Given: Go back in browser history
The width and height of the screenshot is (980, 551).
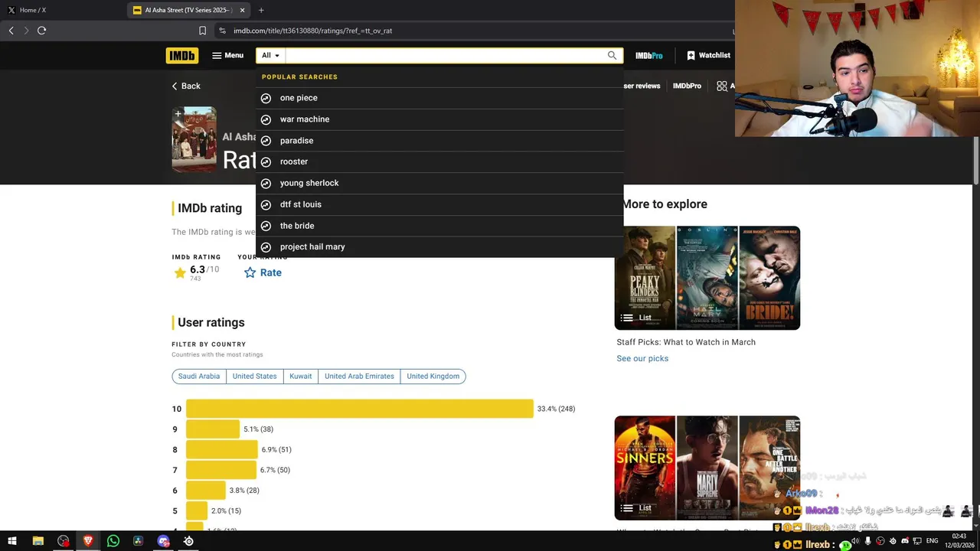Looking at the screenshot, I should point(11,31).
